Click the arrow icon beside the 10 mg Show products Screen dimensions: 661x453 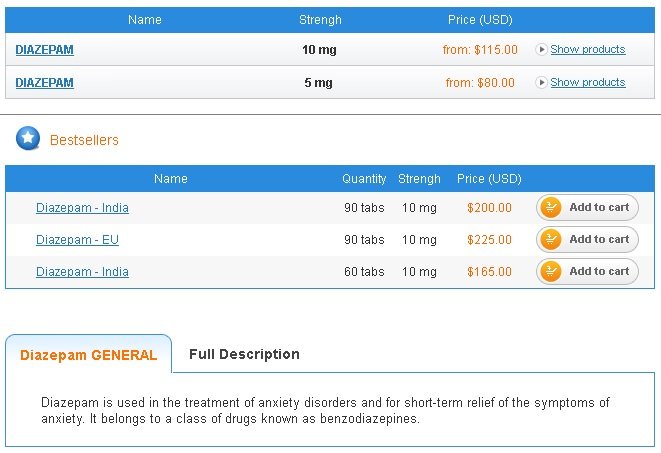click(542, 49)
